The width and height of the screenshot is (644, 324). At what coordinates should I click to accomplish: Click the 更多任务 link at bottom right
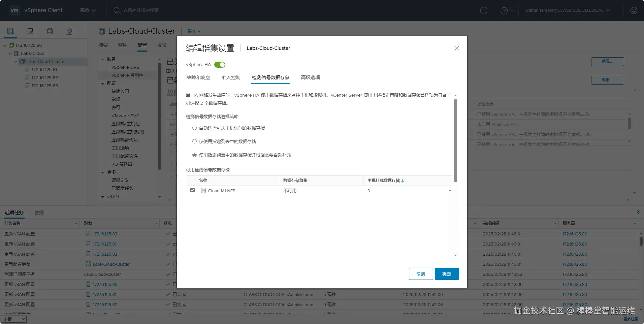pyautogui.click(x=631, y=319)
